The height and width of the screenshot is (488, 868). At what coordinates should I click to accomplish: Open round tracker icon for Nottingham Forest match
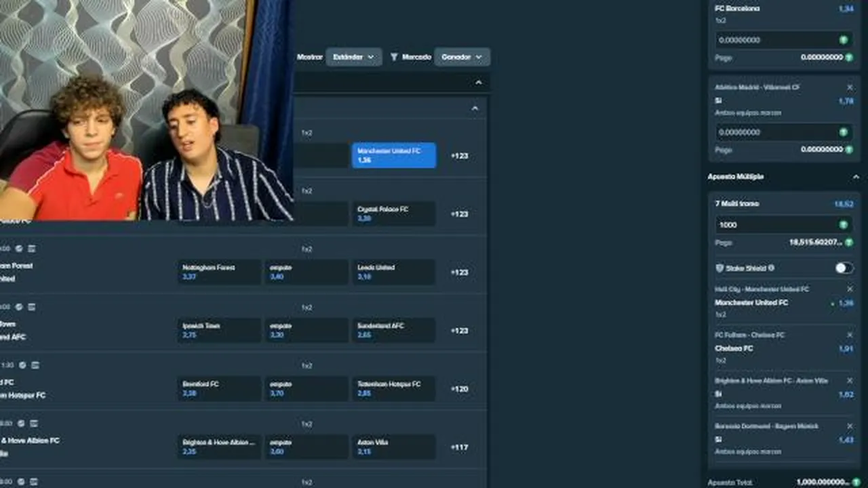click(x=19, y=249)
